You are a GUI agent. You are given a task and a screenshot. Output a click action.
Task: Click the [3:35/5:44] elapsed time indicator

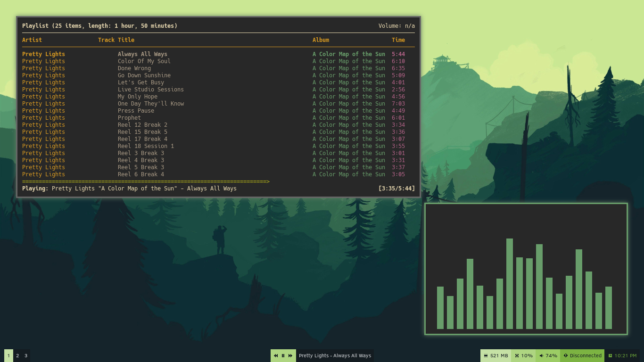pos(396,189)
